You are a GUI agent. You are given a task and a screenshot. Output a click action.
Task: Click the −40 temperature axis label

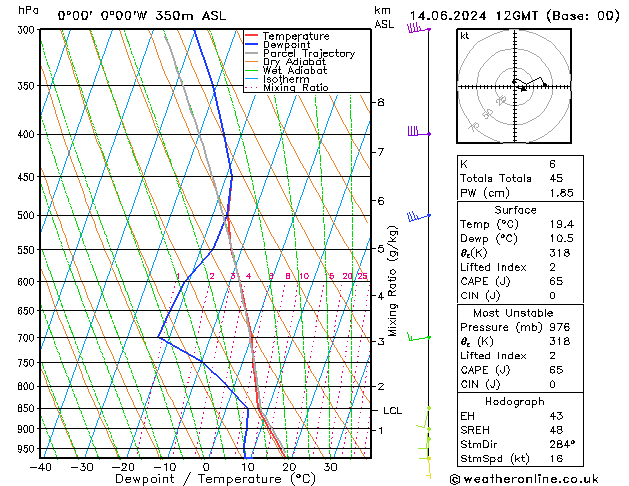[40, 467]
